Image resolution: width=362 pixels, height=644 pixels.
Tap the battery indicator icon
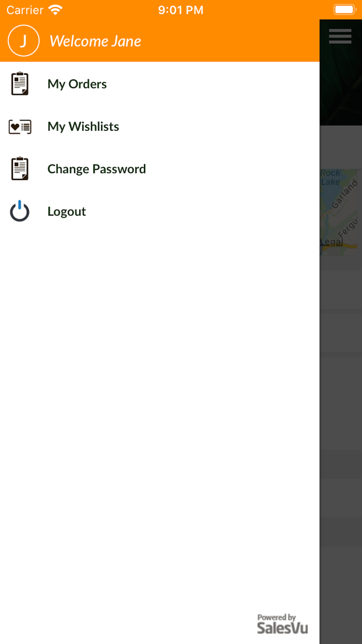point(345,9)
